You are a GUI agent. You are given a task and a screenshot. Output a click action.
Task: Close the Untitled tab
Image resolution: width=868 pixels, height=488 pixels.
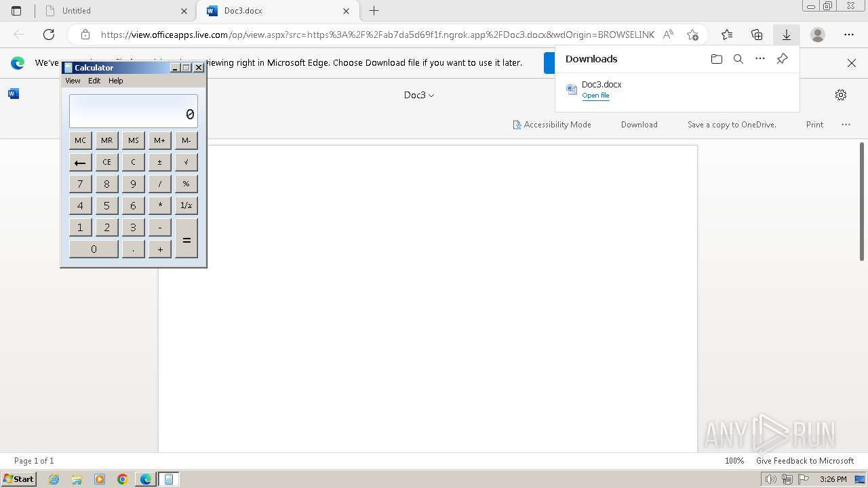click(x=184, y=11)
